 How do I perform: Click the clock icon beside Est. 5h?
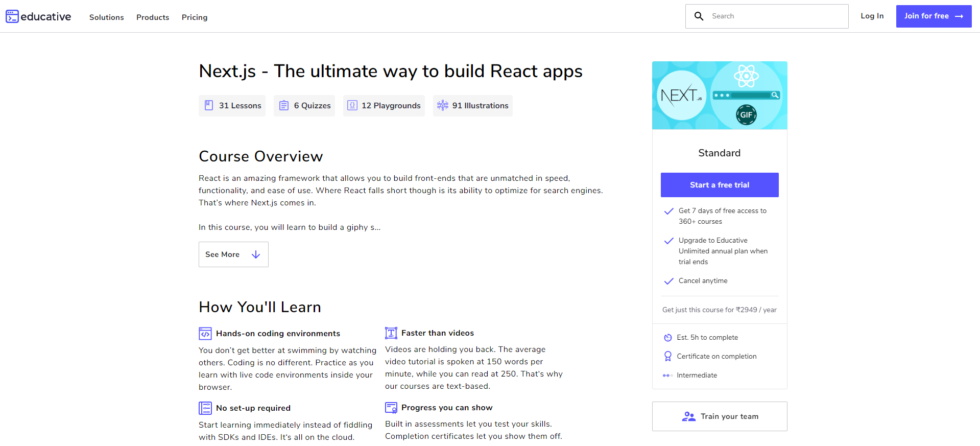pyautogui.click(x=668, y=338)
